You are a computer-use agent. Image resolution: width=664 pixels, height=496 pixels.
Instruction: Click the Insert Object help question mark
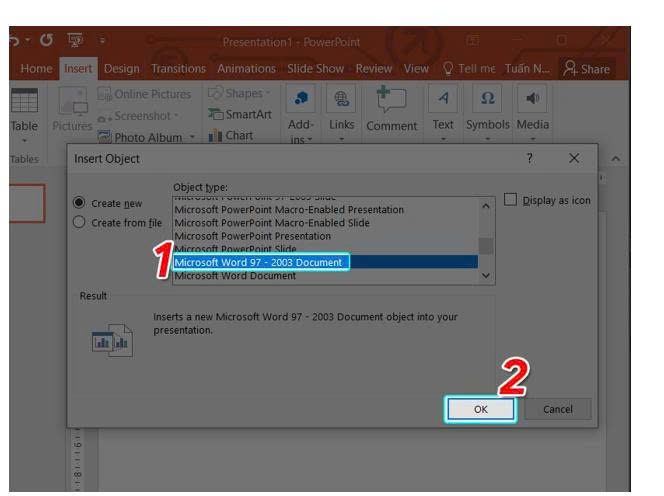(529, 158)
